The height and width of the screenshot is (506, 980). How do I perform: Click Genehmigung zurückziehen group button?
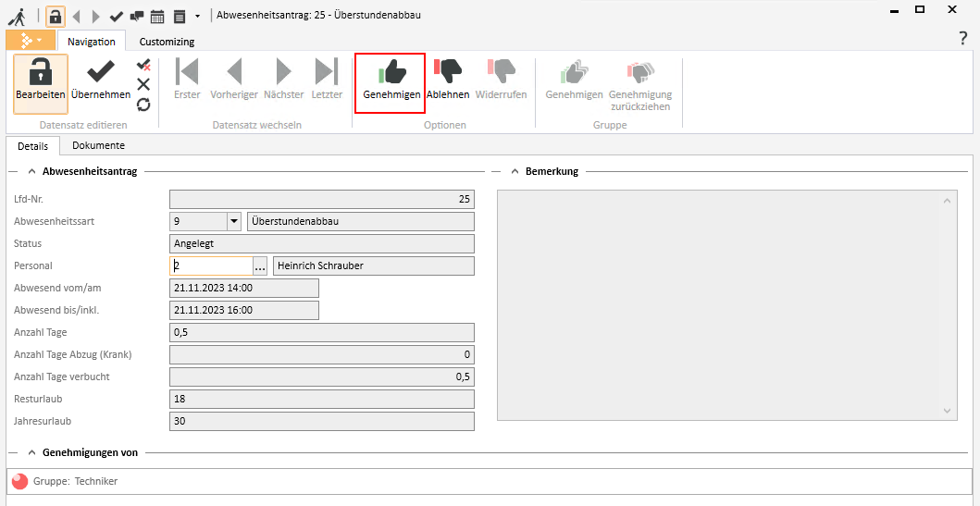point(640,85)
